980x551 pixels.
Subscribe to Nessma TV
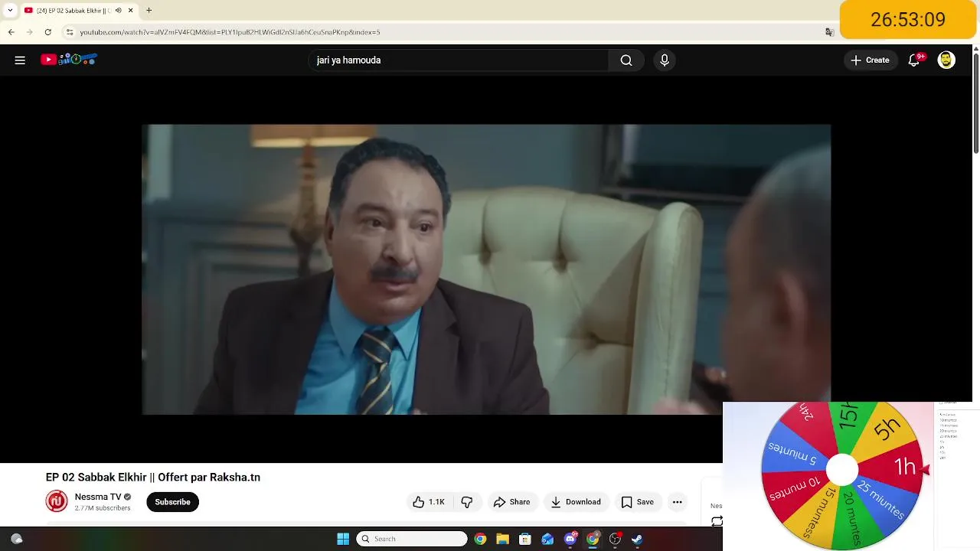coord(172,502)
